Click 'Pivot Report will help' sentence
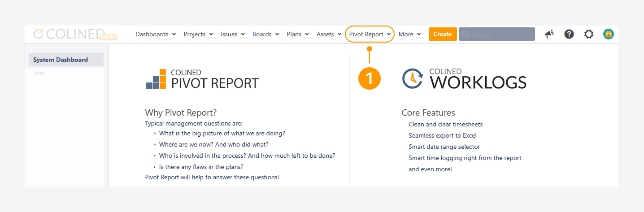 [212, 177]
